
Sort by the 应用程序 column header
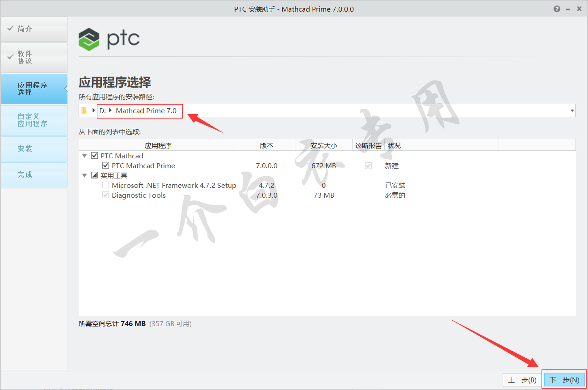tap(158, 145)
